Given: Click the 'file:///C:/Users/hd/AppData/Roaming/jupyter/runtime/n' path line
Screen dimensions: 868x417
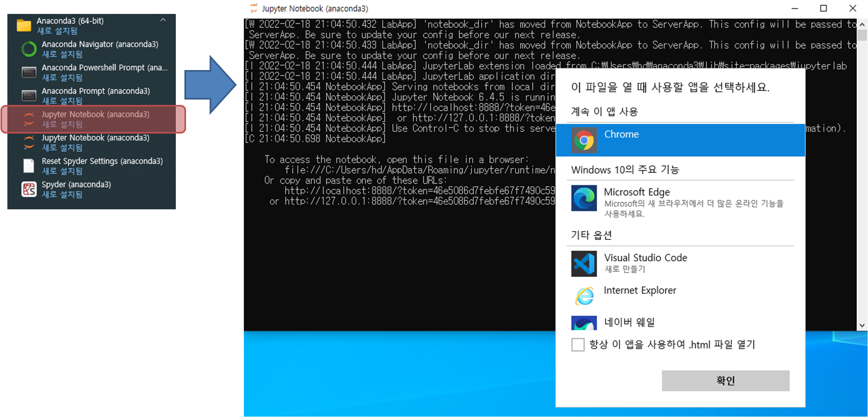Looking at the screenshot, I should coord(420,170).
